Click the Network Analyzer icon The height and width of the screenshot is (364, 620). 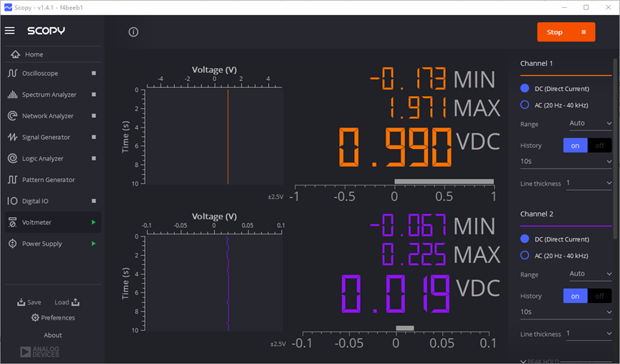point(13,116)
